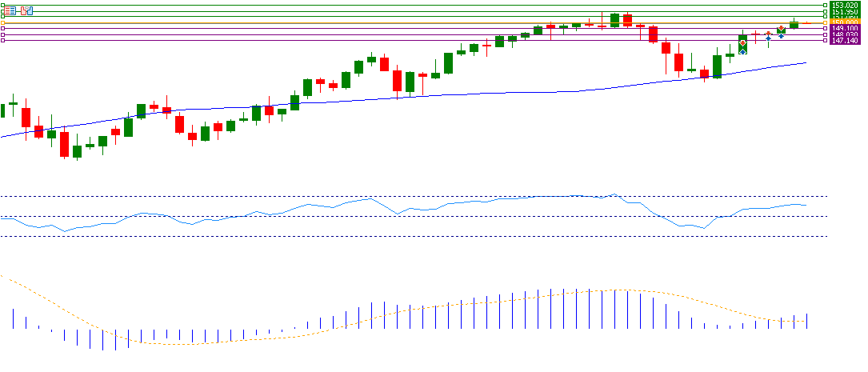The image size is (868, 372).
Task: Click the red down arrow on the rightmost marked candle
Action: click(x=781, y=30)
